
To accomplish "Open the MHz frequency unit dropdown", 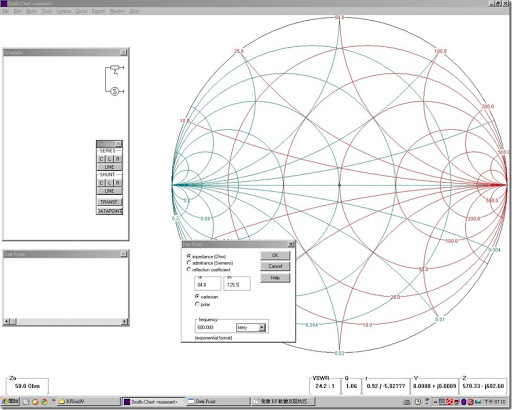I will point(262,328).
